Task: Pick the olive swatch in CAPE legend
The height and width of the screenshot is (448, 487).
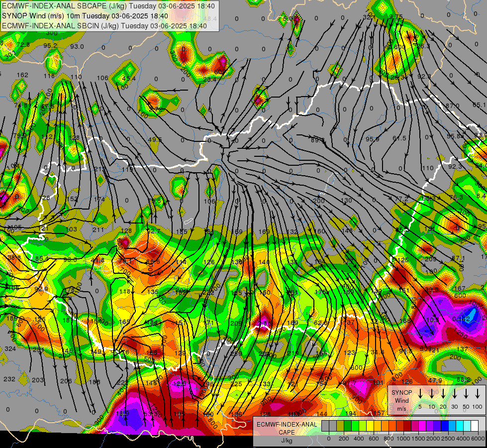Action: 340,426
